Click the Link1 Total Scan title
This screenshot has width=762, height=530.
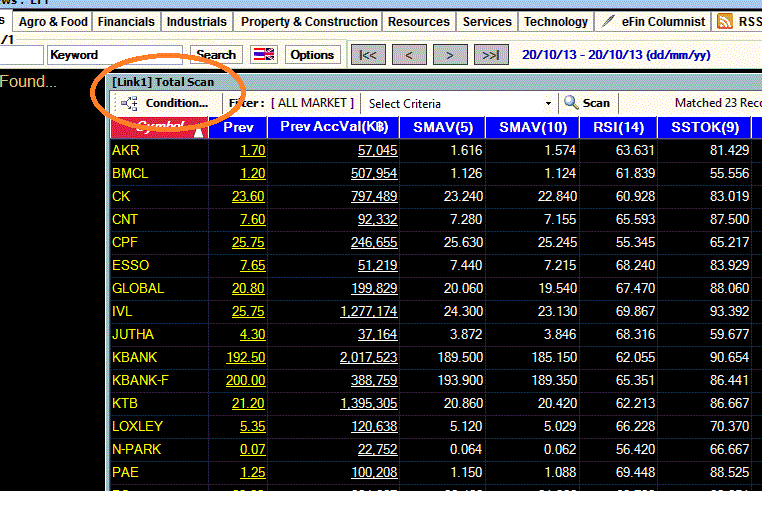click(x=163, y=82)
